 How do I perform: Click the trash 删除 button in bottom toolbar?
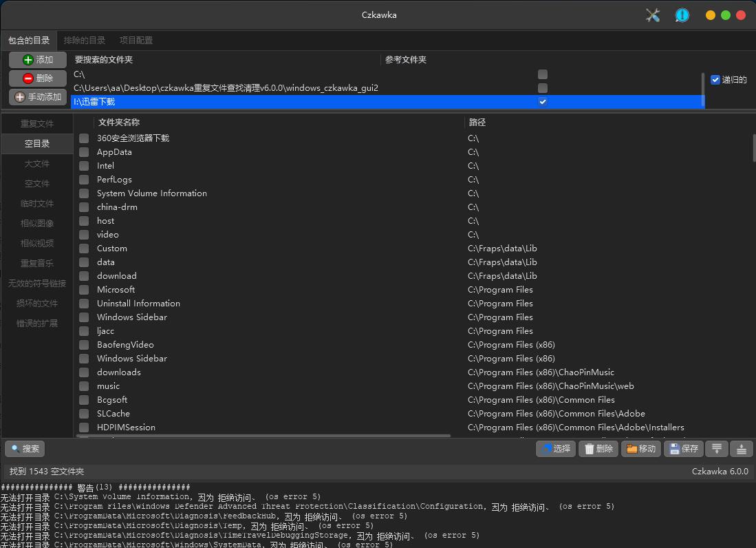point(598,449)
